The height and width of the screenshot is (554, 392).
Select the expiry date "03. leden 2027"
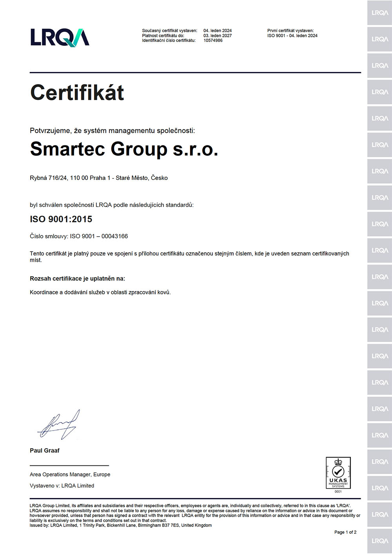pyautogui.click(x=218, y=36)
